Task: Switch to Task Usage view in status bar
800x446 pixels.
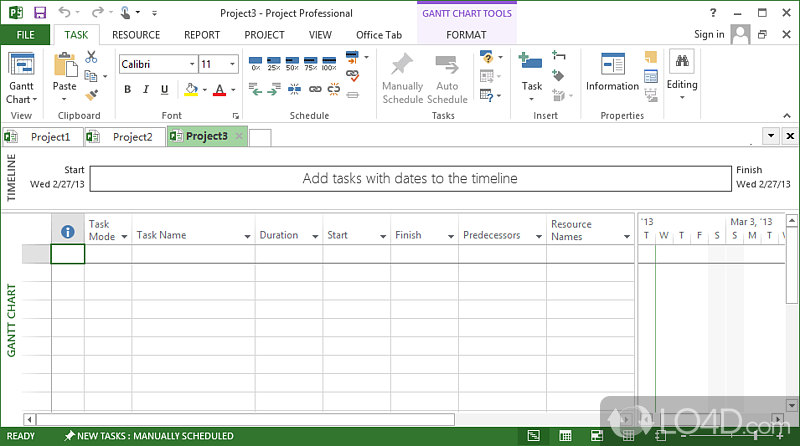Action: point(565,436)
